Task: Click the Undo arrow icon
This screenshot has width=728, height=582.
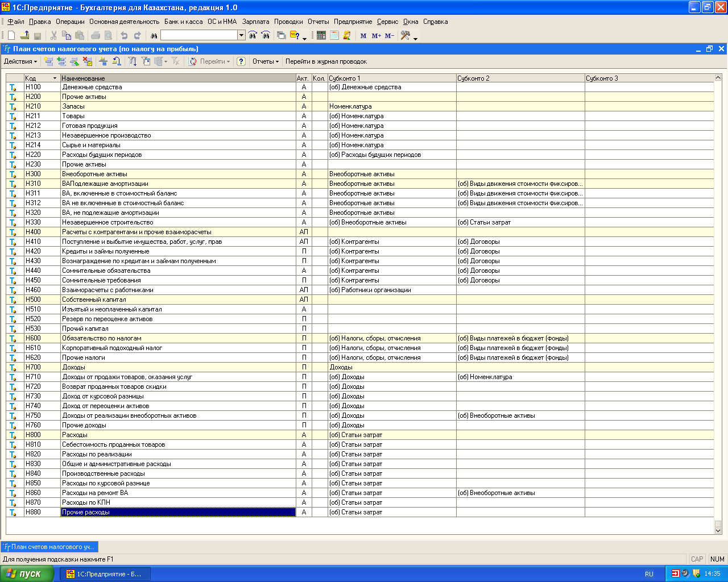Action: click(124, 35)
